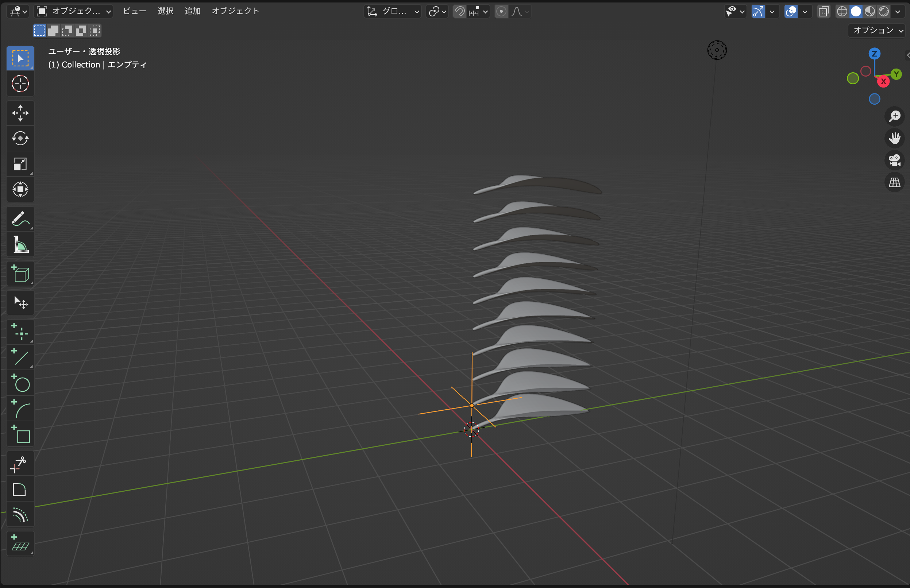
Task: Switch to wireframe shading
Action: pos(842,11)
